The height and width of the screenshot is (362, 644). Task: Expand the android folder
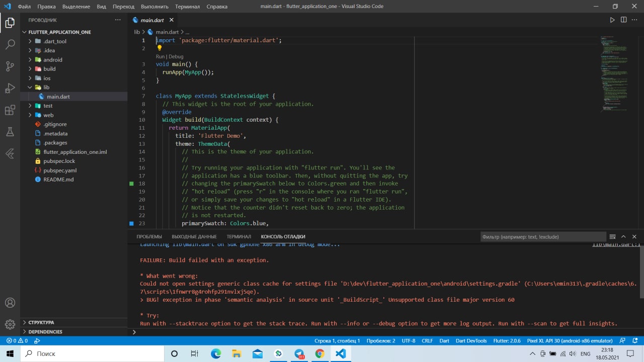(31, 60)
